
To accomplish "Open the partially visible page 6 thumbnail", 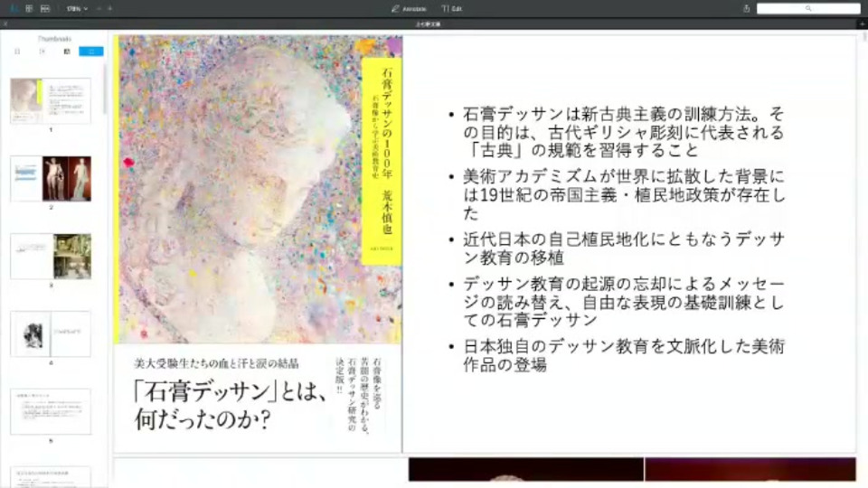I will click(x=51, y=477).
